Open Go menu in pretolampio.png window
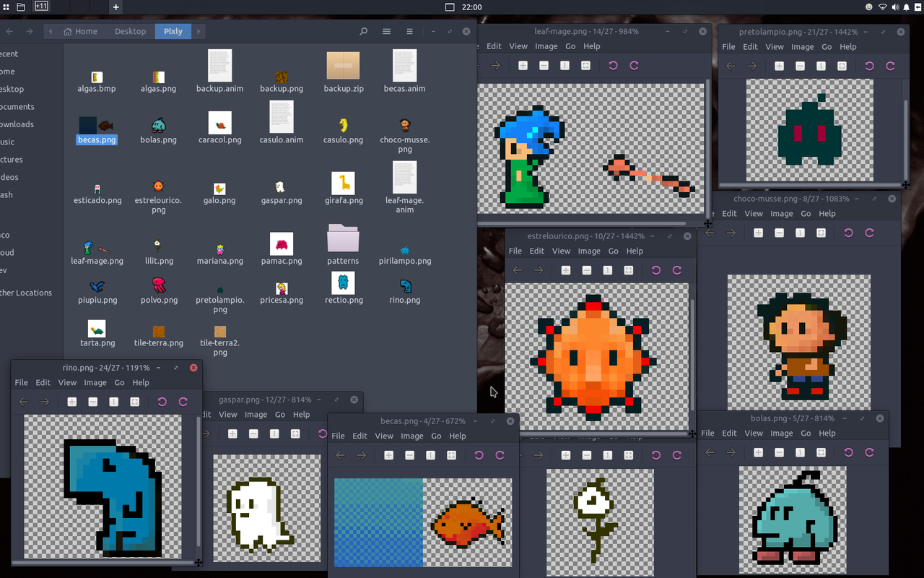This screenshot has height=578, width=924. point(827,46)
